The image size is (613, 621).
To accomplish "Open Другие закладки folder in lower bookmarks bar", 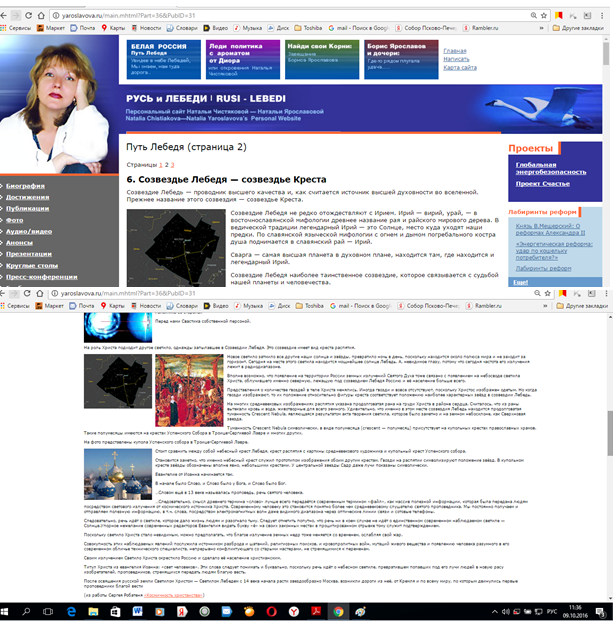I will [582, 306].
